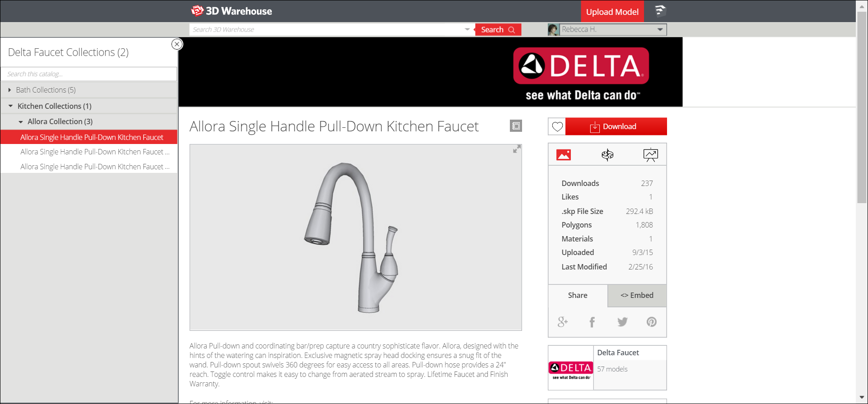Select the Share tab
This screenshot has height=404, width=868.
(x=578, y=295)
